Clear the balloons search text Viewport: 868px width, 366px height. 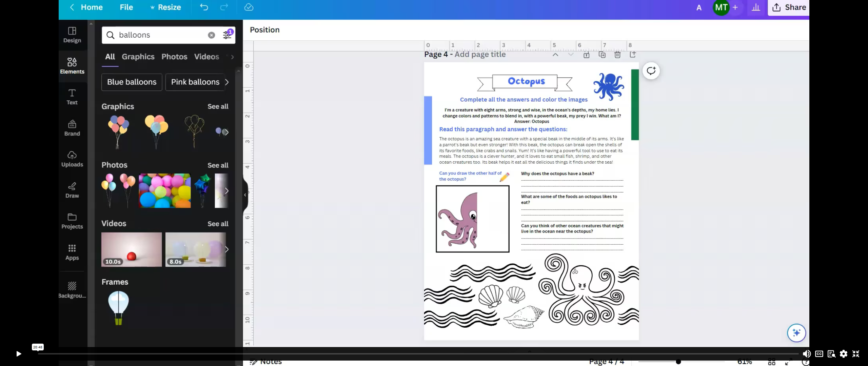[211, 35]
